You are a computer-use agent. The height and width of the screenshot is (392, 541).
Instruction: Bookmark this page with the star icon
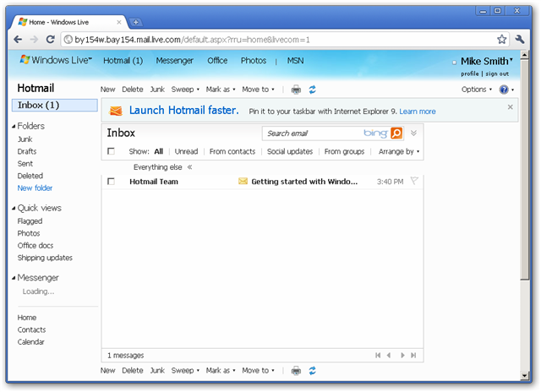pos(501,40)
